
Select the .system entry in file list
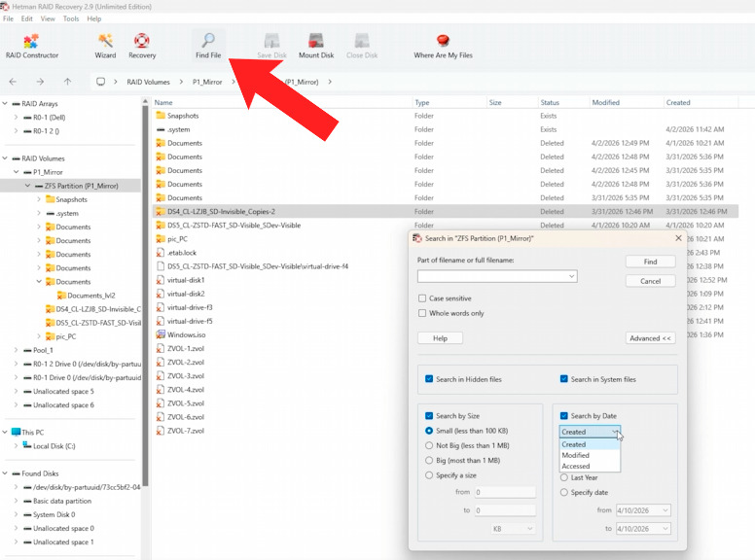coord(178,129)
